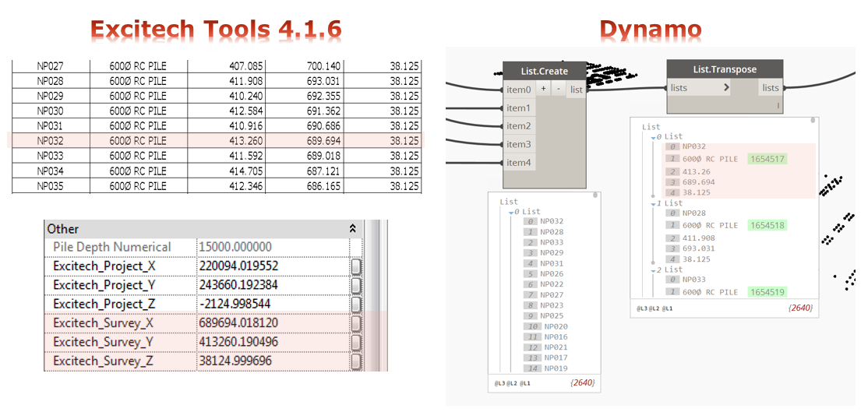Edit the Excitech_Project_Y value 243660.192384
This screenshot has width=868, height=412.
click(273, 285)
